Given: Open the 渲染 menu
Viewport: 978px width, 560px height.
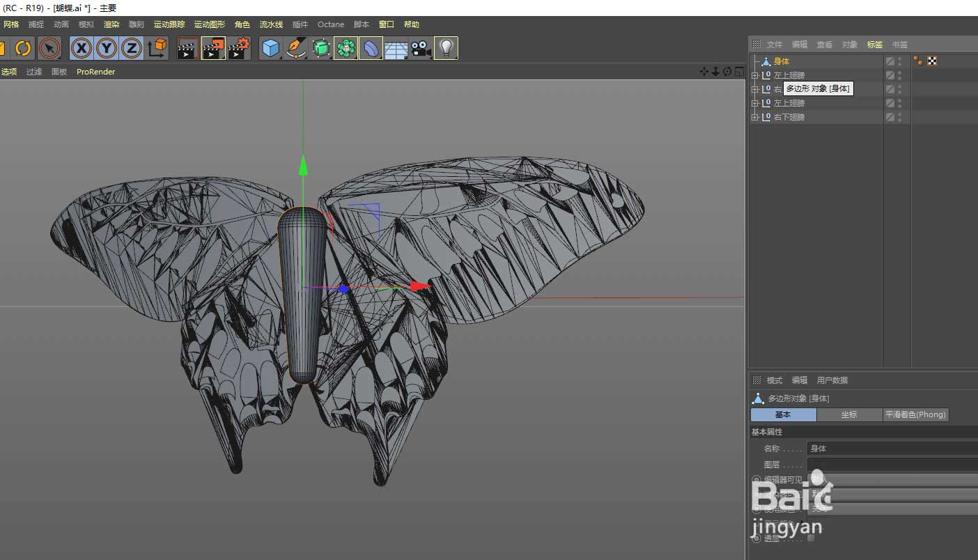Looking at the screenshot, I should (x=111, y=24).
